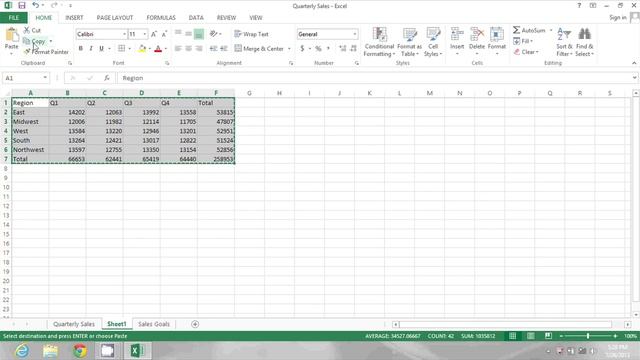Open the font name Calibri dropdown

pos(124,34)
